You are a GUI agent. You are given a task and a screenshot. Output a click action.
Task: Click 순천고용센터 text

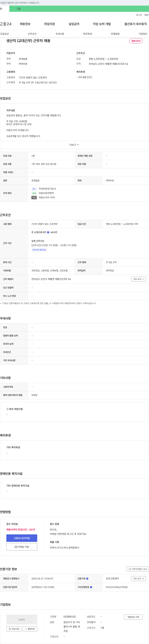(x=112, y=578)
